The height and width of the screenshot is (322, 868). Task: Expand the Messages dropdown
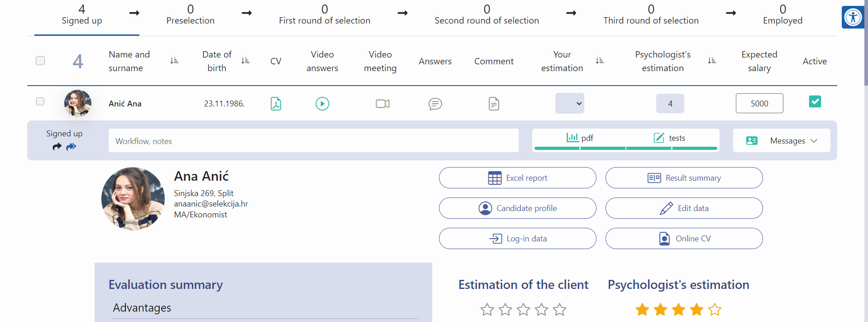pos(782,141)
